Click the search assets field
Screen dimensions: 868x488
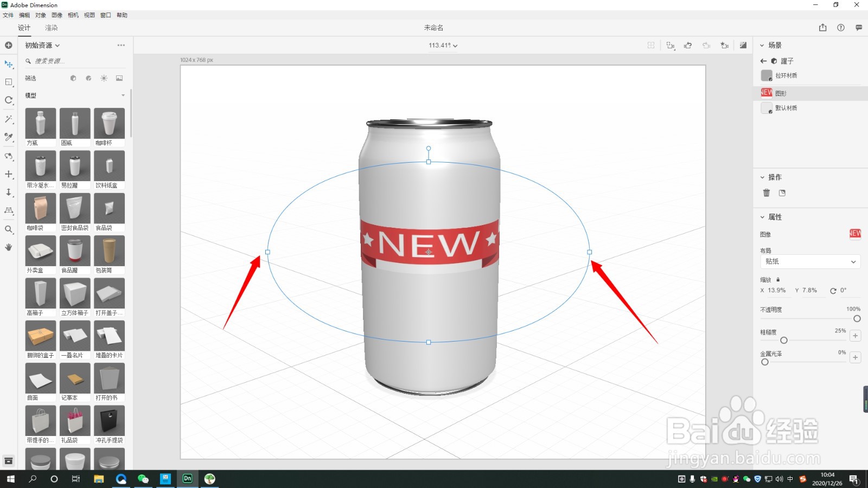tap(76, 61)
